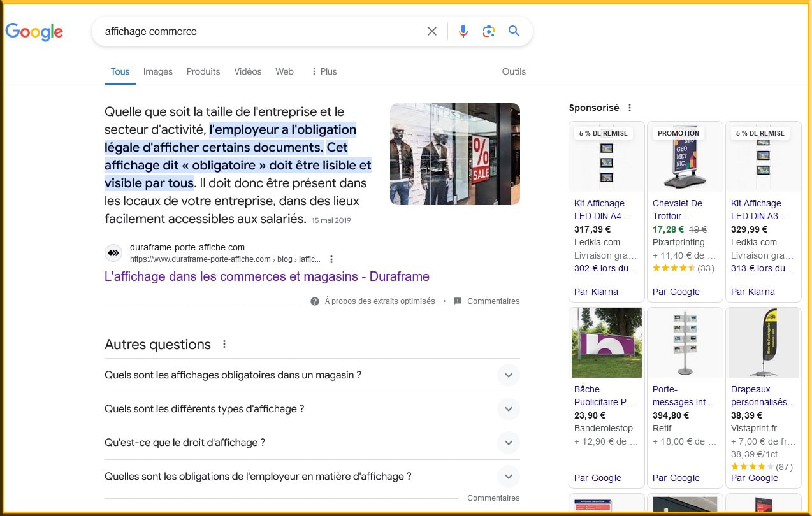Expand the différents types d'affichage question

click(x=509, y=409)
